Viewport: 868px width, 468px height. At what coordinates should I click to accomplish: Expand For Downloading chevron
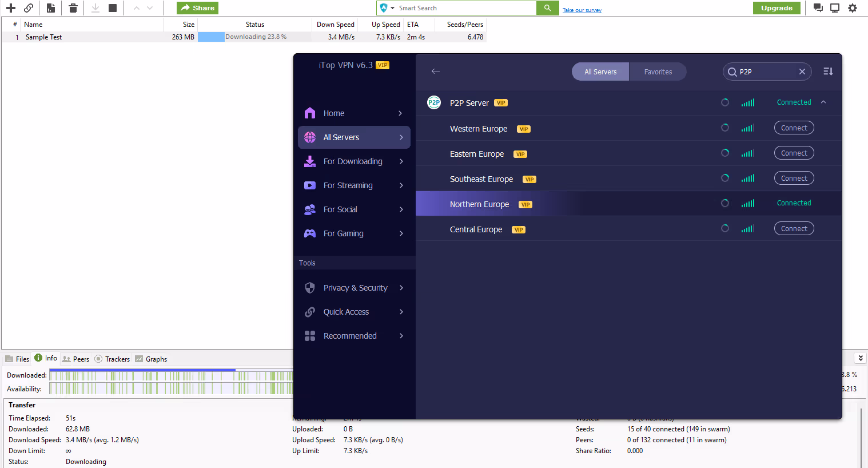pyautogui.click(x=401, y=161)
